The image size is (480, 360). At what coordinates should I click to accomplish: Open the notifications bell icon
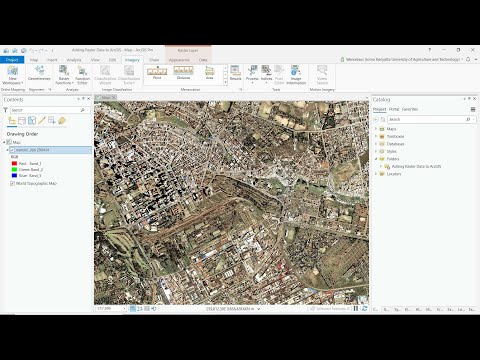[x=468, y=59]
